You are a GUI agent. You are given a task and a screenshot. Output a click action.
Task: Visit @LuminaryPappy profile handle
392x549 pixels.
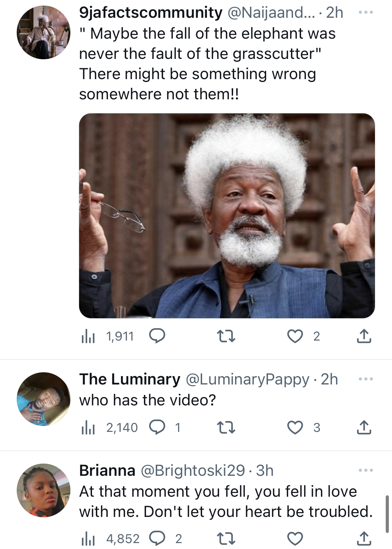pyautogui.click(x=248, y=379)
